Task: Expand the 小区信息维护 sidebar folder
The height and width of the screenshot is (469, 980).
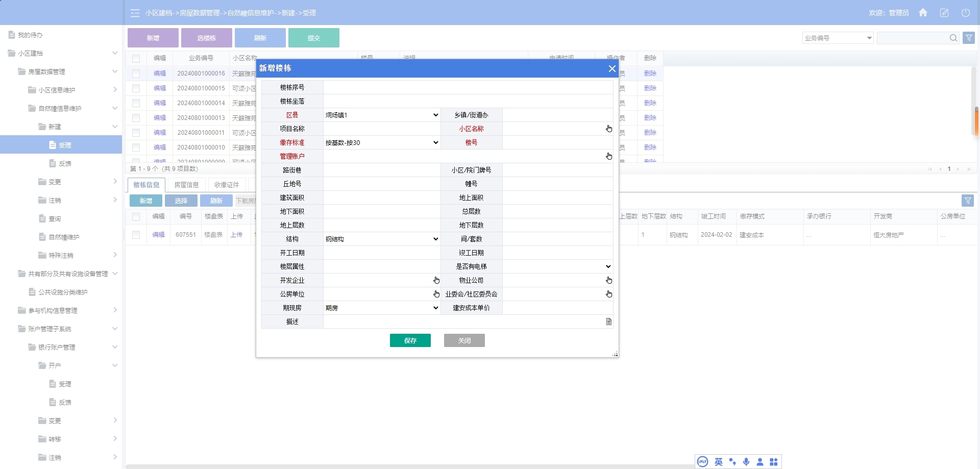Action: [114, 90]
